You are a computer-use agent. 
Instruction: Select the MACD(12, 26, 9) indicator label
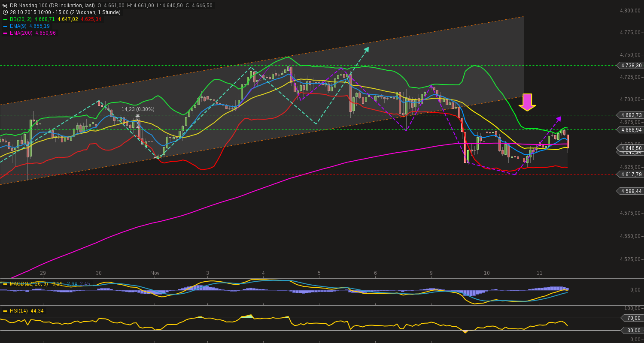[x=29, y=284]
